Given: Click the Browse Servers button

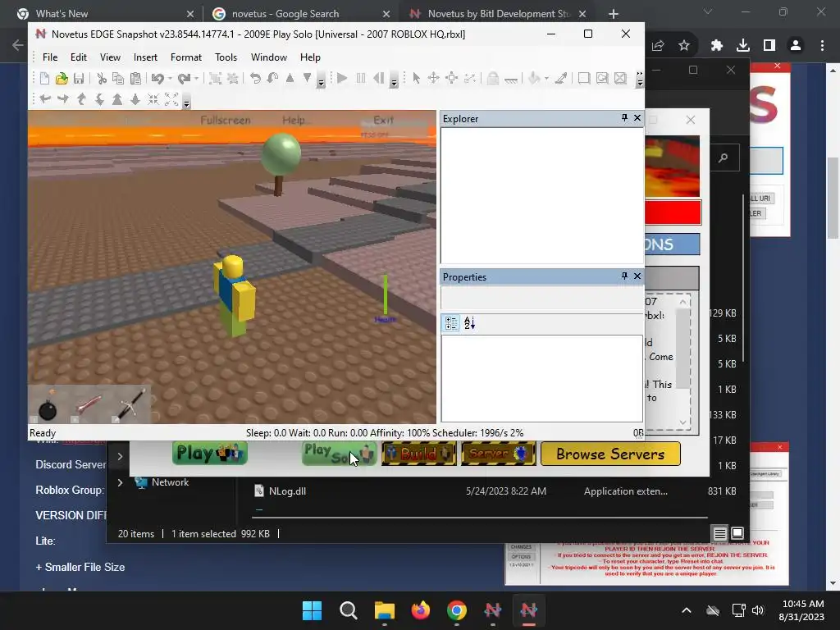Looking at the screenshot, I should pyautogui.click(x=610, y=454).
